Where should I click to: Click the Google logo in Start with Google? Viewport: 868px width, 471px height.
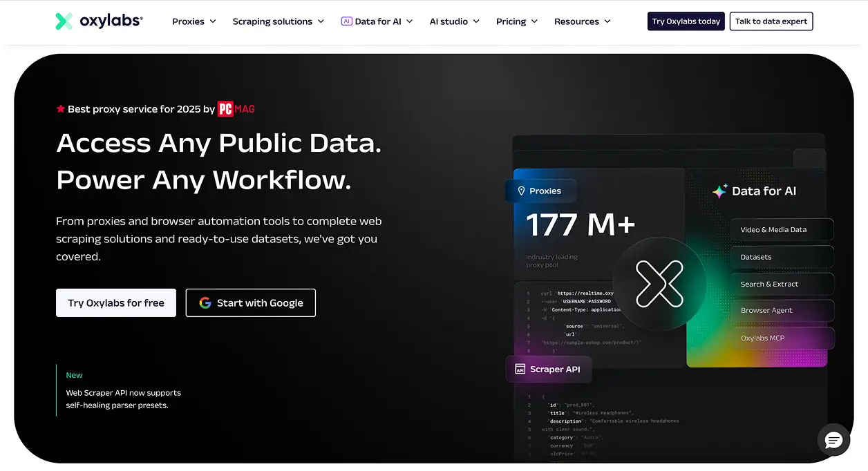(x=205, y=303)
